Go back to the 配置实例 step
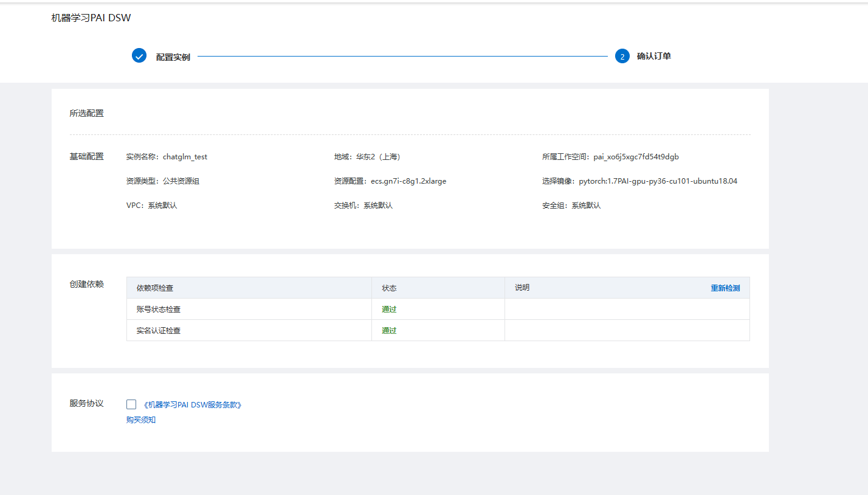 tap(173, 57)
